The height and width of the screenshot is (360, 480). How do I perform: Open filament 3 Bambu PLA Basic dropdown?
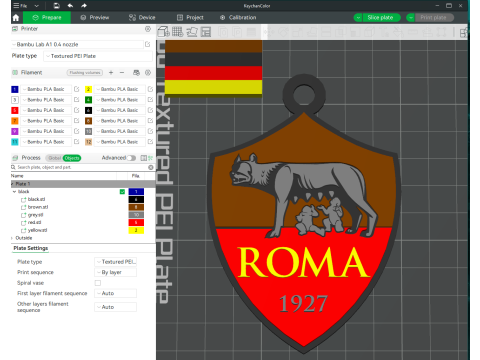pos(46,100)
